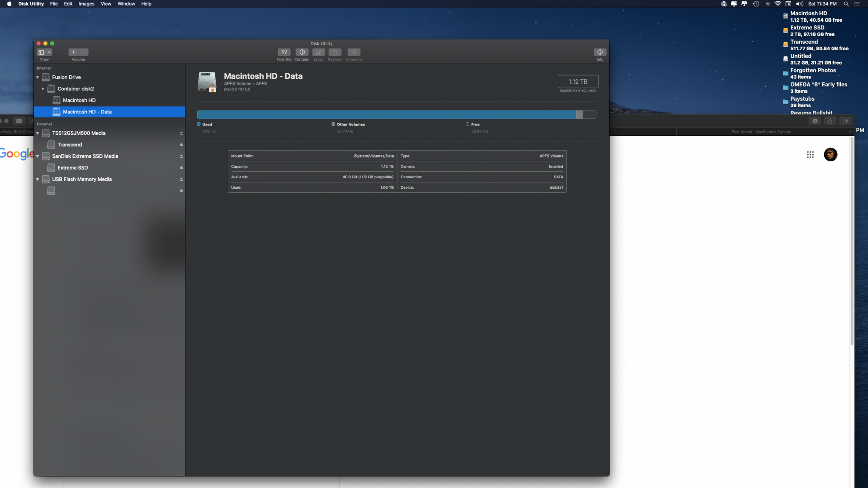Open Wi-Fi status menu
868x488 pixels.
[x=778, y=4]
